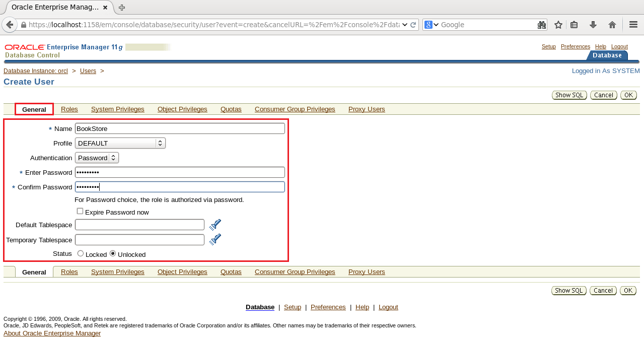Image resolution: width=644 pixels, height=341 pixels.
Task: Click the footer Setup link
Action: [x=293, y=307]
